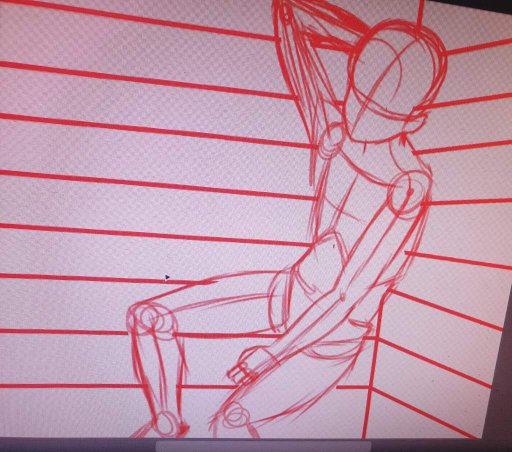This screenshot has width=512, height=452.
Task: Click the horizontal scrollbar thumb below canvas
Action: 263,446
